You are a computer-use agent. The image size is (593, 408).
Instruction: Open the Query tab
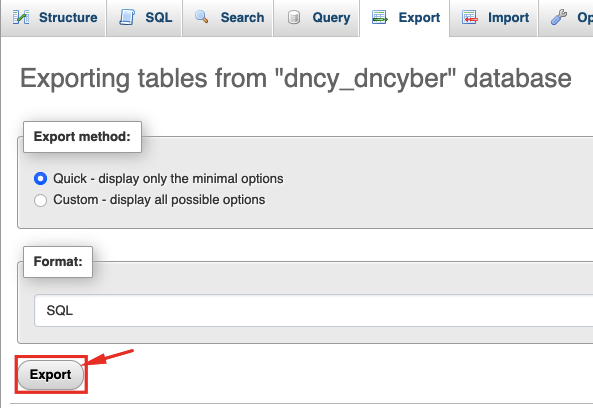pos(316,18)
